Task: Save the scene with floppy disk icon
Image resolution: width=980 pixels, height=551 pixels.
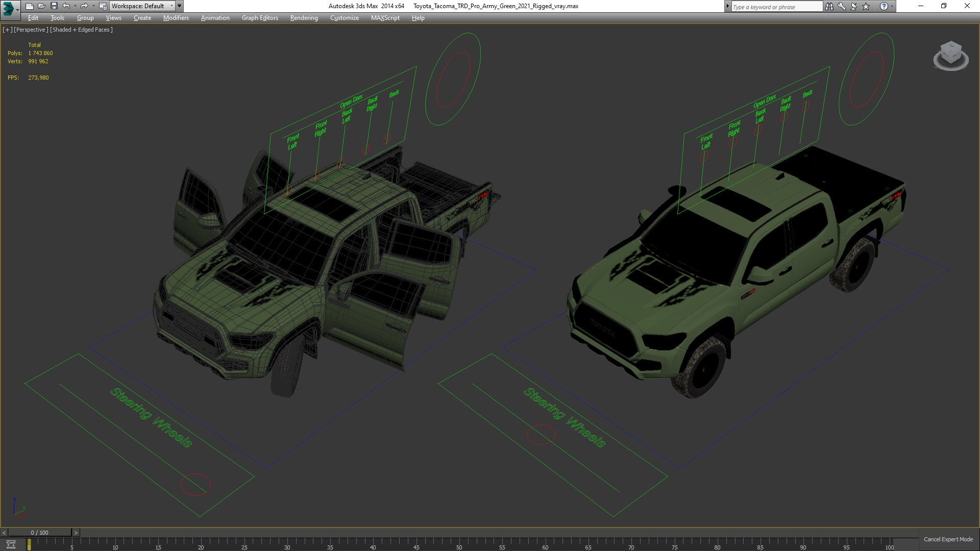Action: (54, 6)
